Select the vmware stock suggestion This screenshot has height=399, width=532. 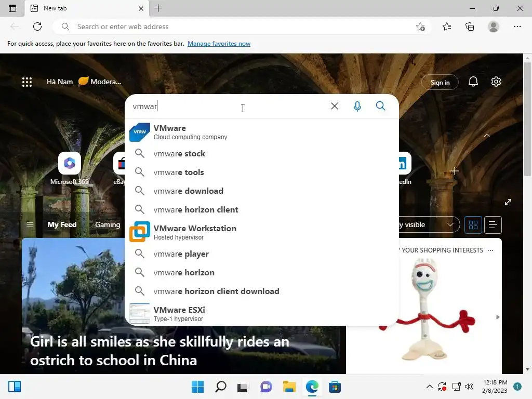point(262,153)
